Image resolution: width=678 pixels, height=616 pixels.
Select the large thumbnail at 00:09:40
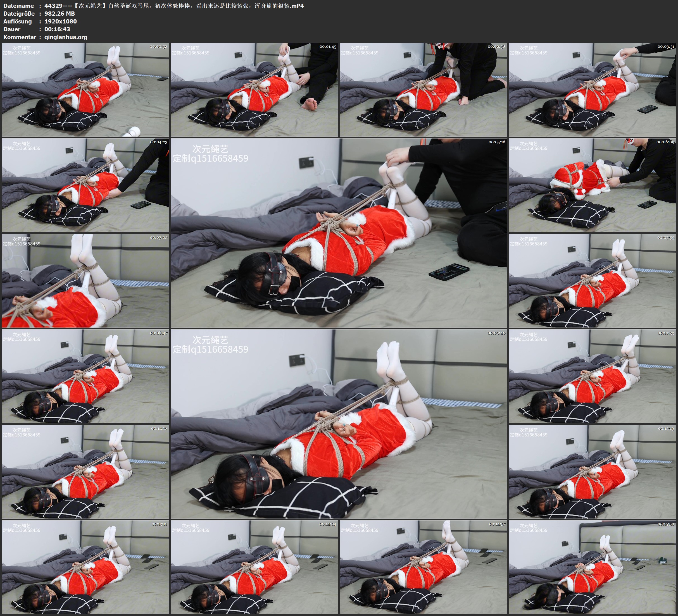pyautogui.click(x=339, y=424)
